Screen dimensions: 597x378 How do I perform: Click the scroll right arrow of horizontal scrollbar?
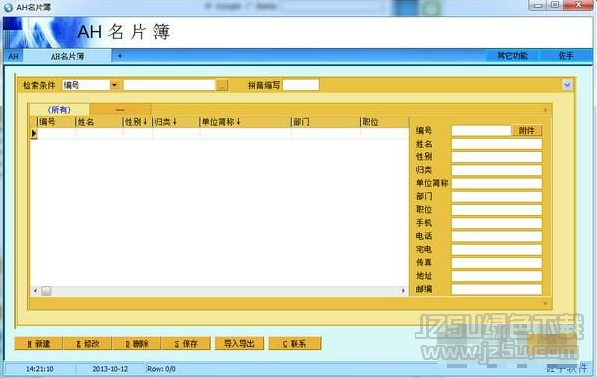pos(403,291)
